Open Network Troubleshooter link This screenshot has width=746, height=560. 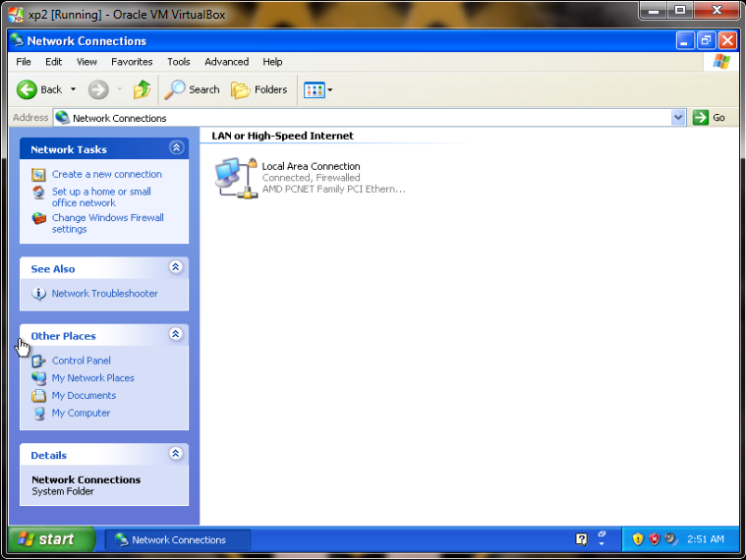(x=104, y=294)
